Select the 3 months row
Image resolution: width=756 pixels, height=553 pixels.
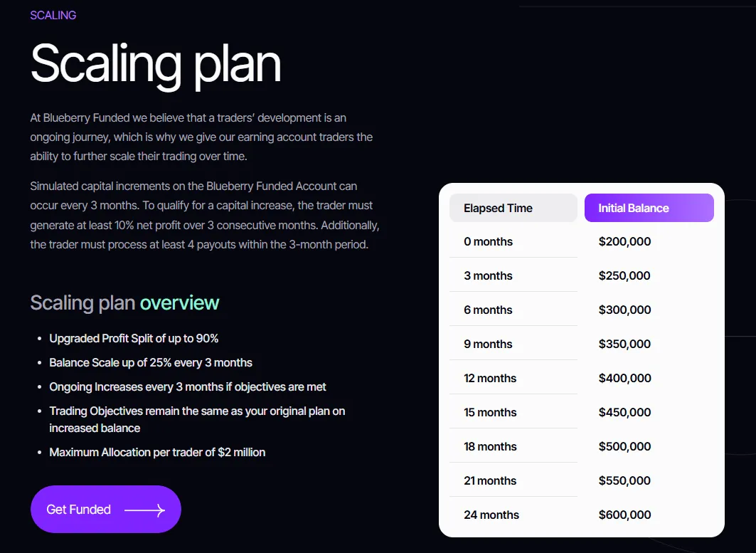pyautogui.click(x=487, y=275)
